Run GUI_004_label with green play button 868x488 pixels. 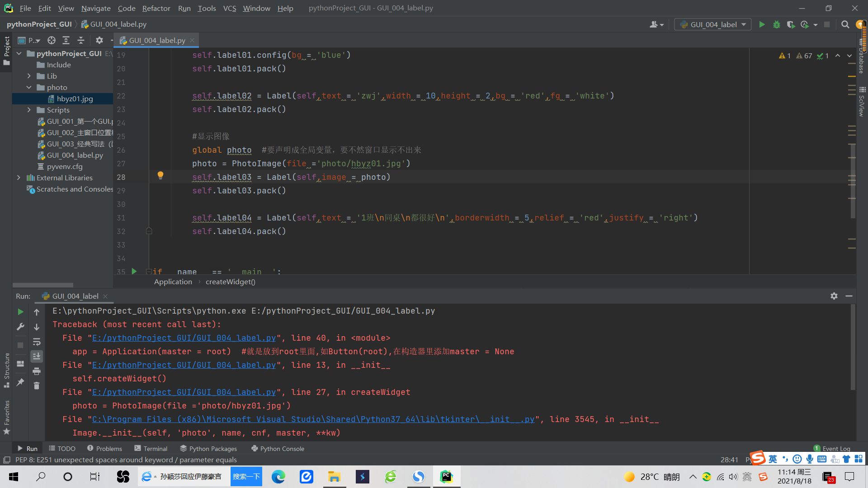[762, 24]
